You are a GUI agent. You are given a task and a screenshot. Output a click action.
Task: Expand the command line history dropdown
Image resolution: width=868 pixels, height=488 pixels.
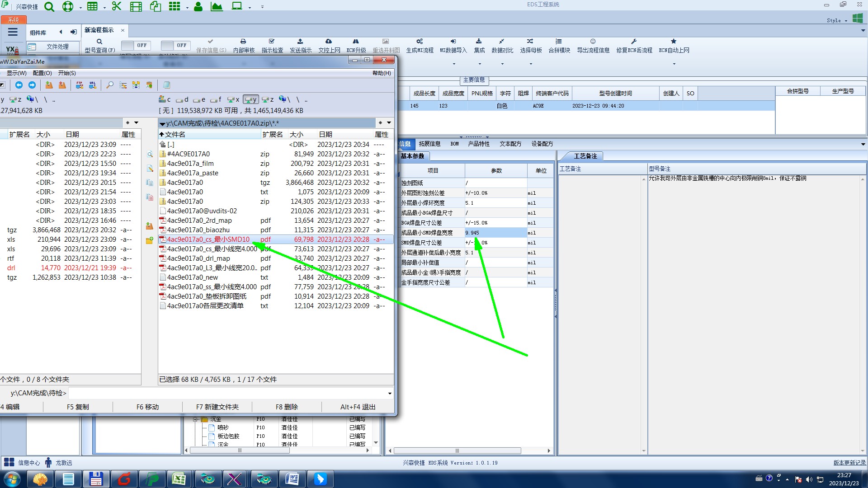tap(389, 393)
